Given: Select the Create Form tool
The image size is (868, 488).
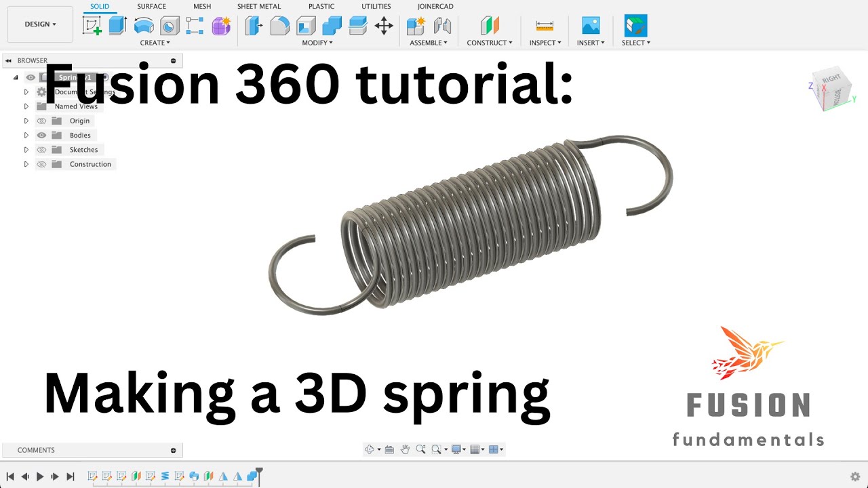Looking at the screenshot, I should point(221,26).
